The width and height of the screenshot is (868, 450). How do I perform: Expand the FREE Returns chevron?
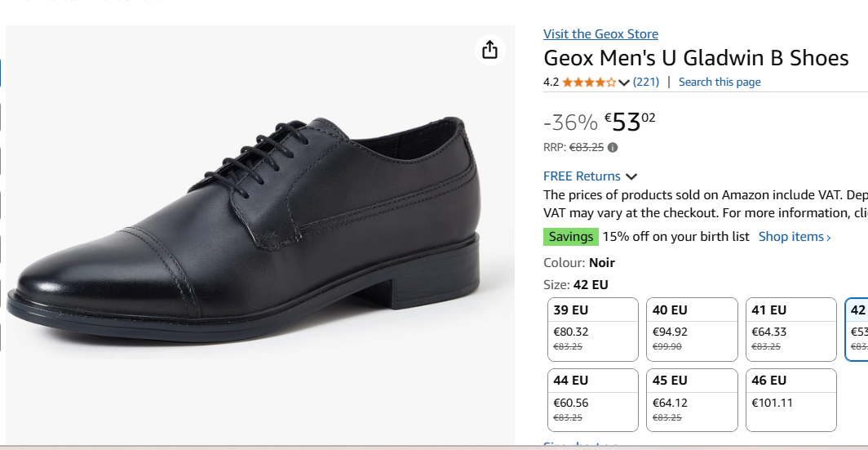tap(631, 176)
